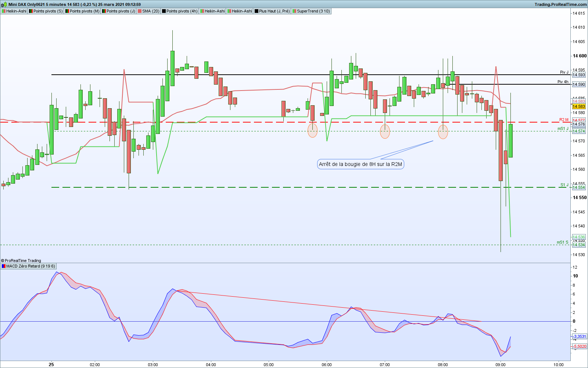Click the 'Piv 4h' pivot line label

point(563,82)
